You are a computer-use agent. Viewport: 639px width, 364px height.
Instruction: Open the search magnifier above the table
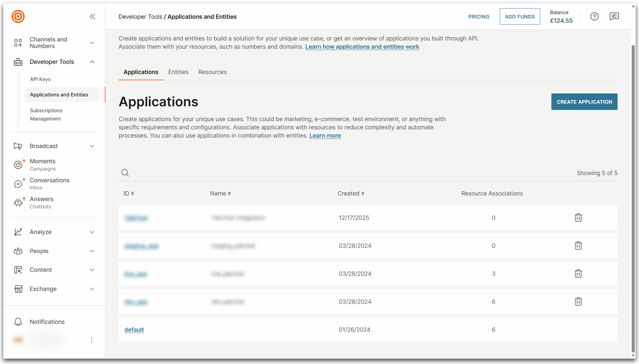point(125,173)
